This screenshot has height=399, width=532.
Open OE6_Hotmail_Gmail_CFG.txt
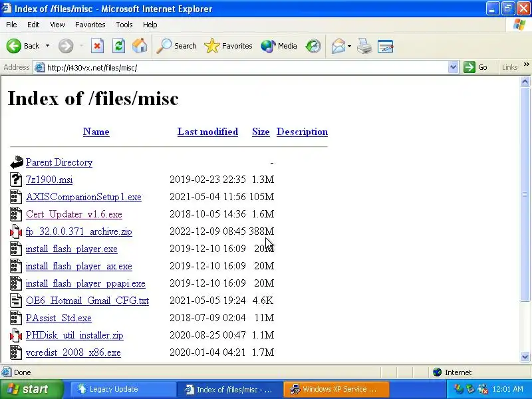(88, 301)
